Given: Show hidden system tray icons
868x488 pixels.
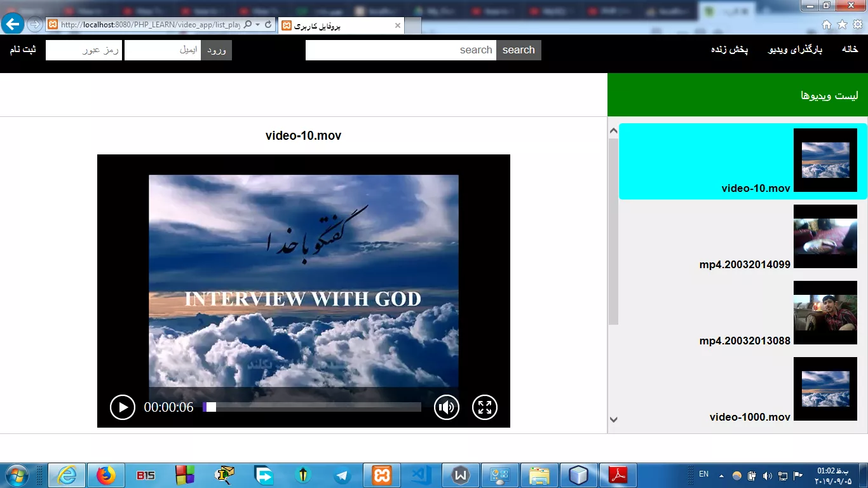Looking at the screenshot, I should (x=721, y=475).
